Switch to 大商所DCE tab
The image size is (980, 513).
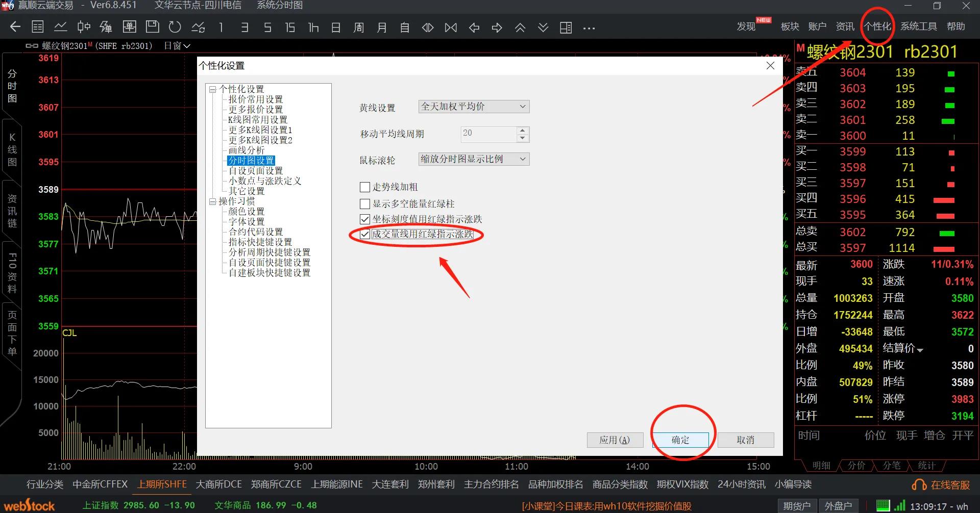[218, 484]
